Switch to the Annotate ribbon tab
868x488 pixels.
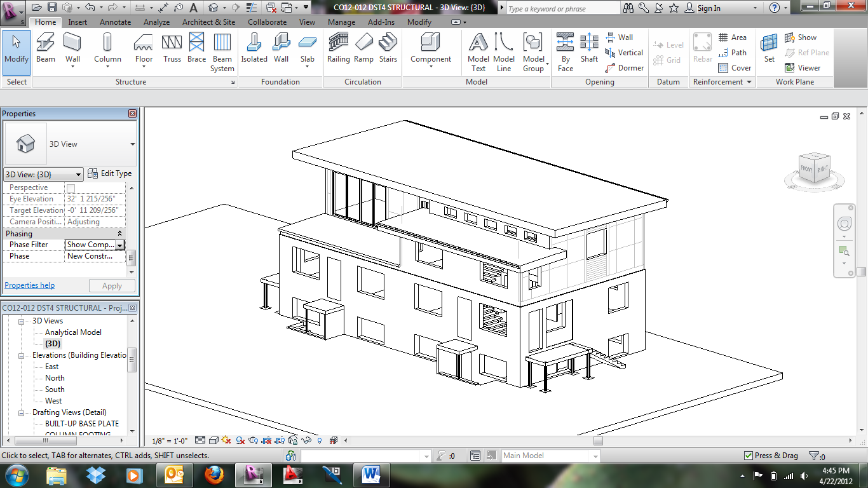[x=115, y=22]
